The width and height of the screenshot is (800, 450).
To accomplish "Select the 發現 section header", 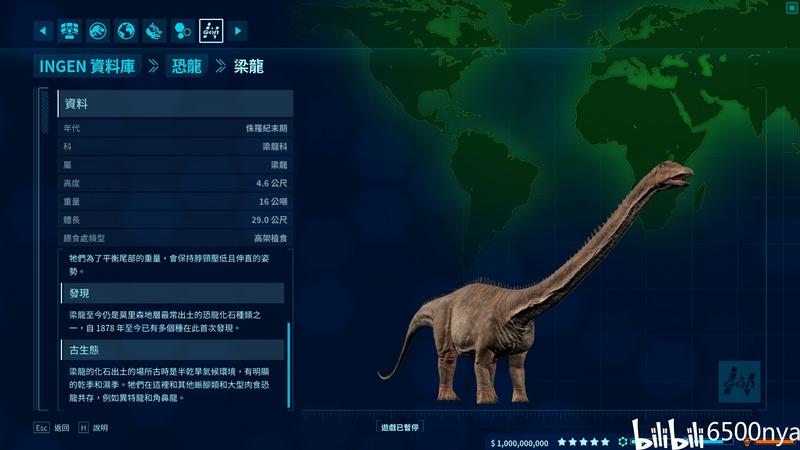I will pyautogui.click(x=172, y=293).
